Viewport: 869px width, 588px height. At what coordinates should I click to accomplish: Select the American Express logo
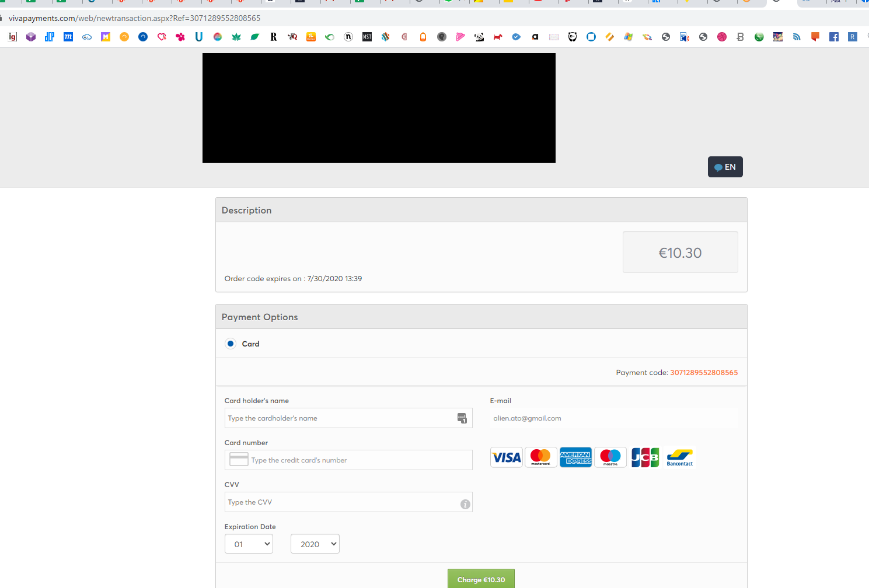tap(575, 457)
